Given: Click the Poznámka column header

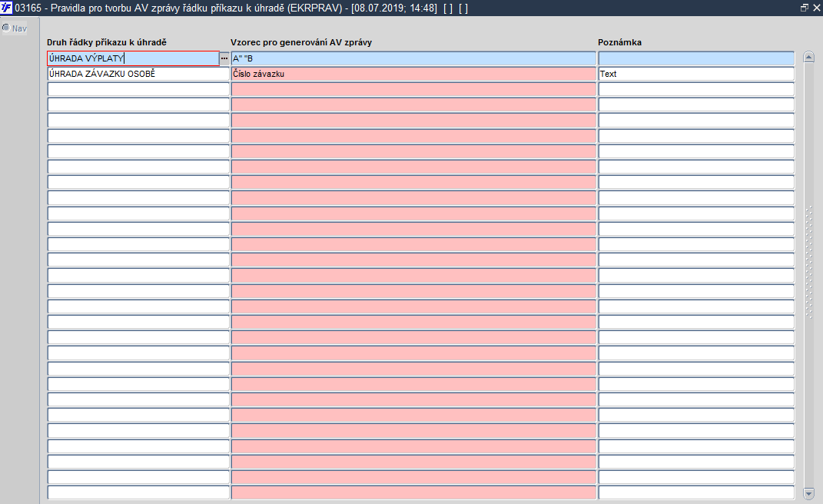Looking at the screenshot, I should click(x=620, y=42).
